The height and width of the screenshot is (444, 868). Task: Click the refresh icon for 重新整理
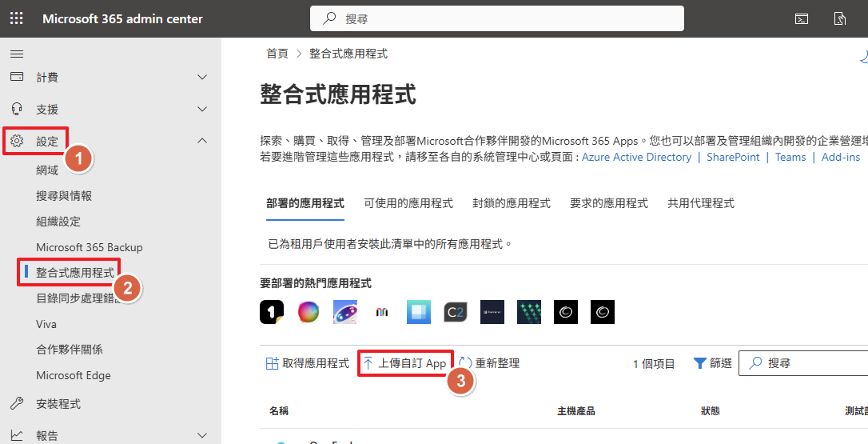[x=465, y=363]
